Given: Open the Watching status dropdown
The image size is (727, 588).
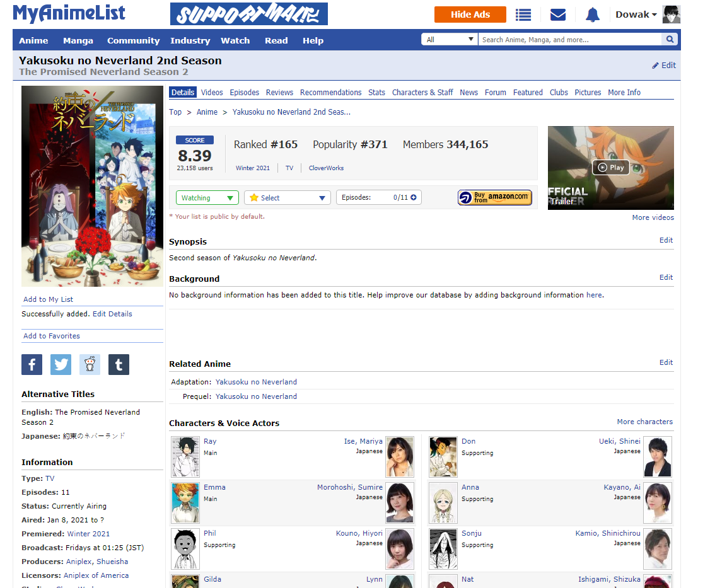Looking at the screenshot, I should click(x=207, y=198).
